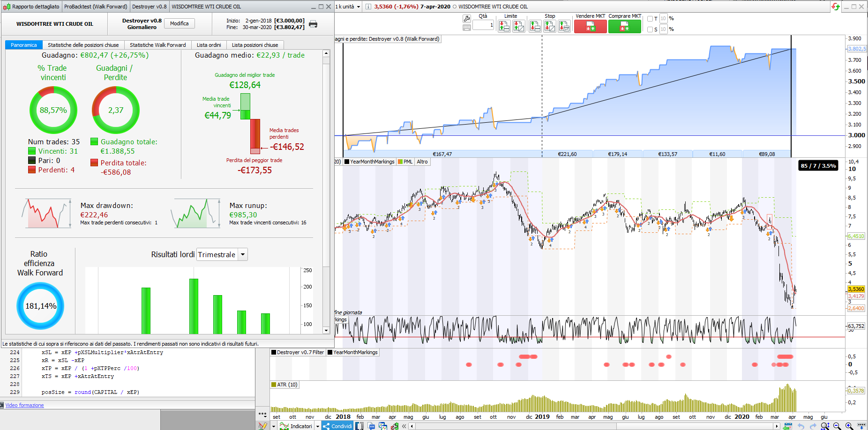Open the calendar date icon
This screenshot has height=430, width=868.
788,426
